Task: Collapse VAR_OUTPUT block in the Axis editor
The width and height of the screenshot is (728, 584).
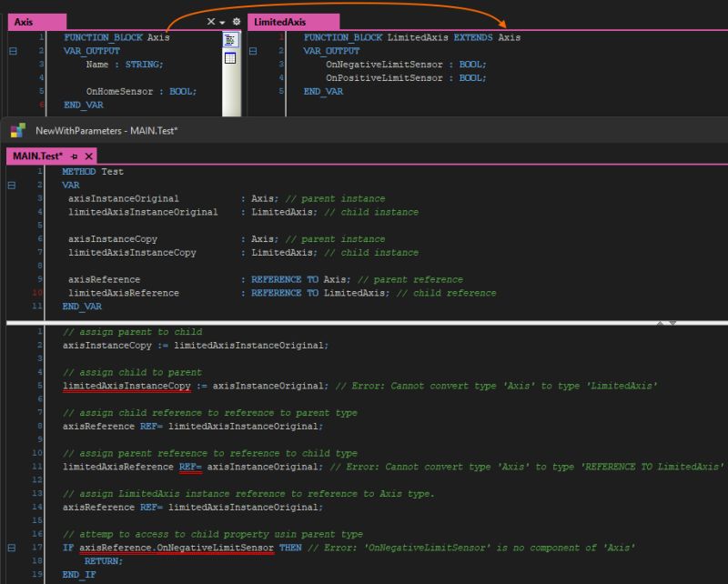Action: click(x=13, y=51)
